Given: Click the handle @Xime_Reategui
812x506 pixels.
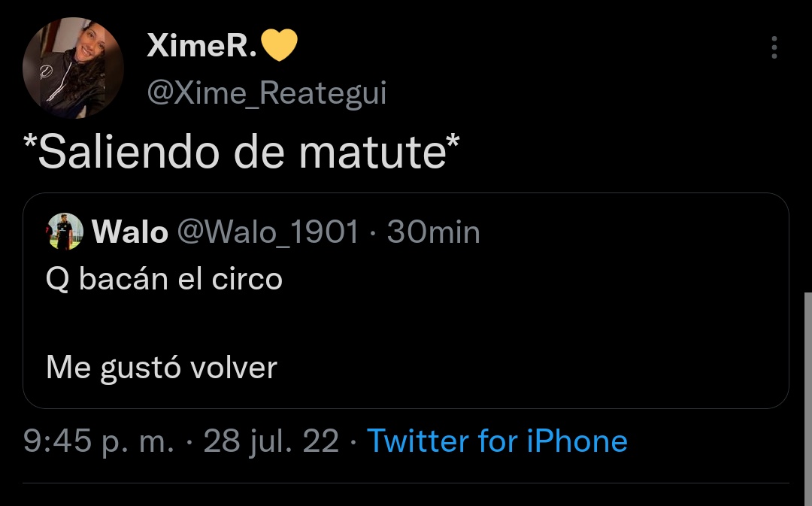Looking at the screenshot, I should [266, 92].
